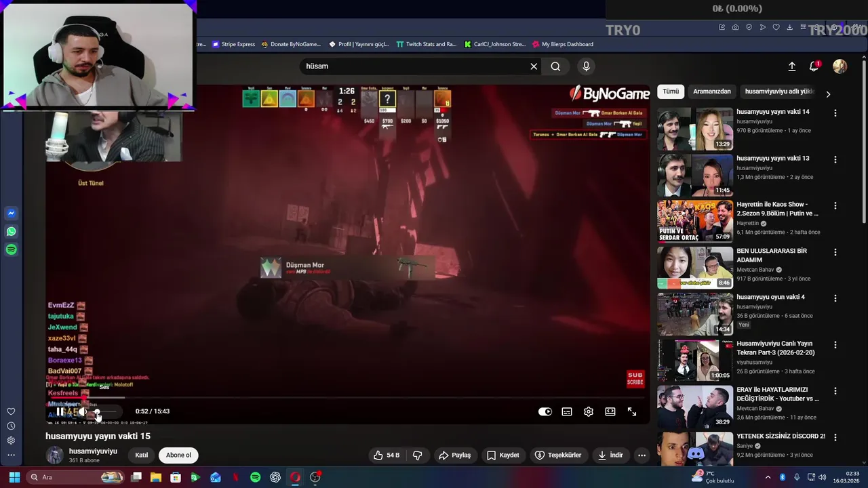Open options menu for Hayrettin ile Kaos Show

pos(835,206)
